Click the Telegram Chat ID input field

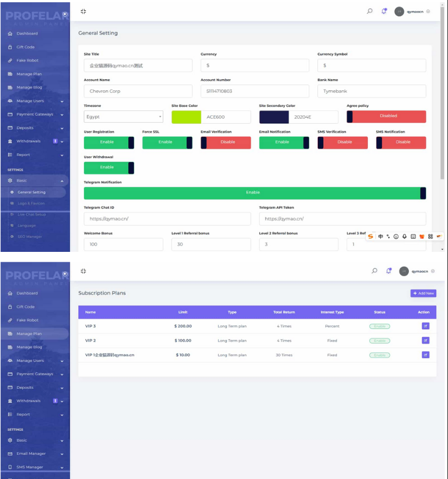[x=167, y=219]
